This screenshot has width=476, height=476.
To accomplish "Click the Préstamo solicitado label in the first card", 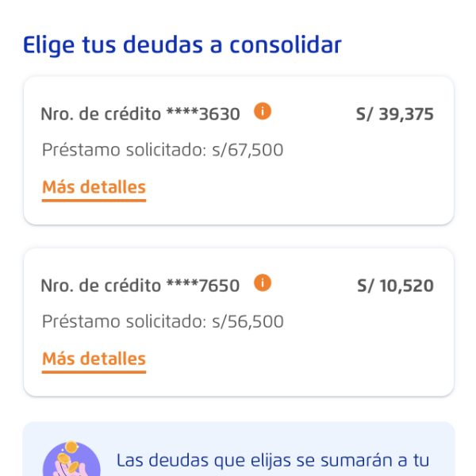I will coord(124,150).
